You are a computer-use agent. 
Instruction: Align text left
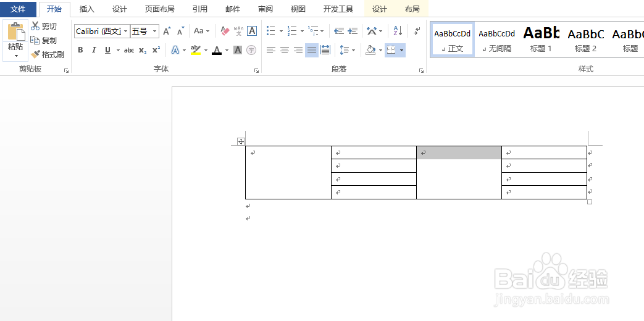270,50
